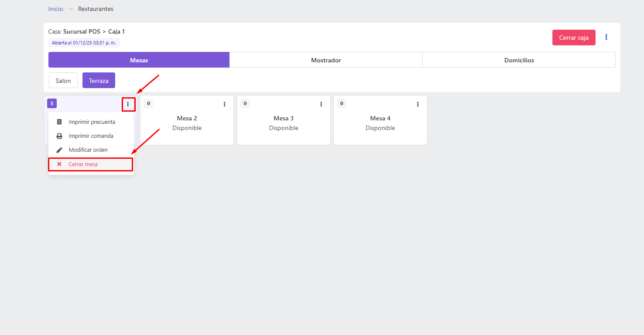Click Disponible status under Mesa 3
This screenshot has width=644, height=335.
click(x=284, y=128)
